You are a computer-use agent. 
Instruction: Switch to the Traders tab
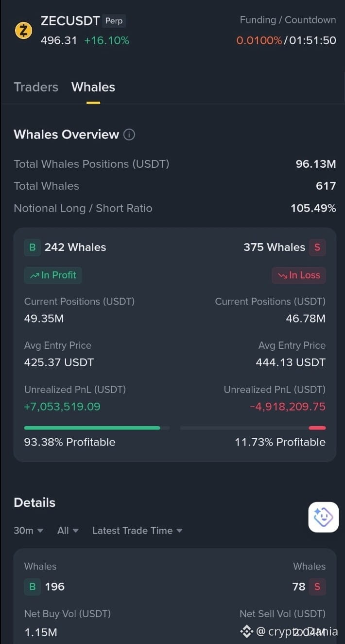click(x=36, y=87)
